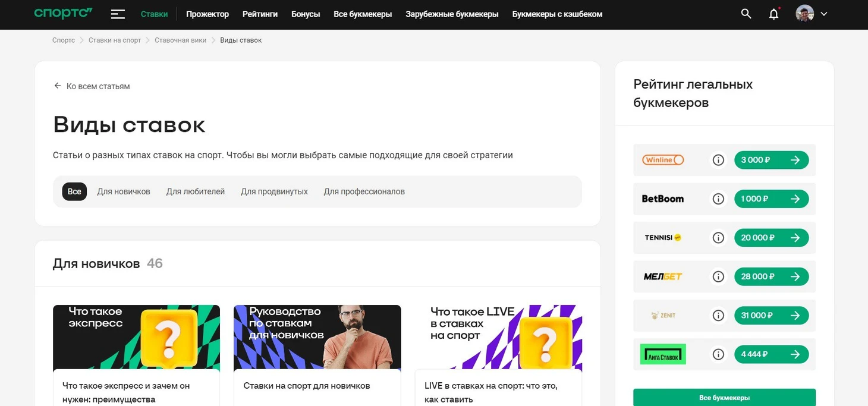Show info for Winline bookmaker
The image size is (868, 406).
[x=718, y=160]
